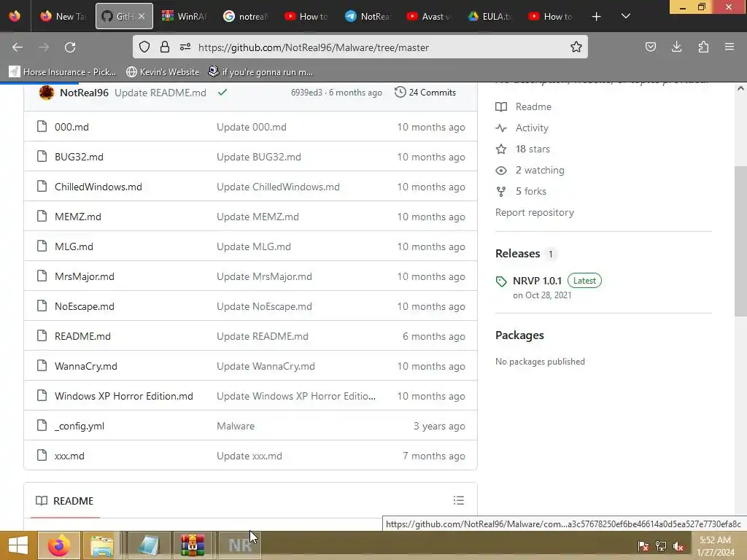747x560 pixels.
Task: Open the MrsMajor.md file
Action: 85,276
